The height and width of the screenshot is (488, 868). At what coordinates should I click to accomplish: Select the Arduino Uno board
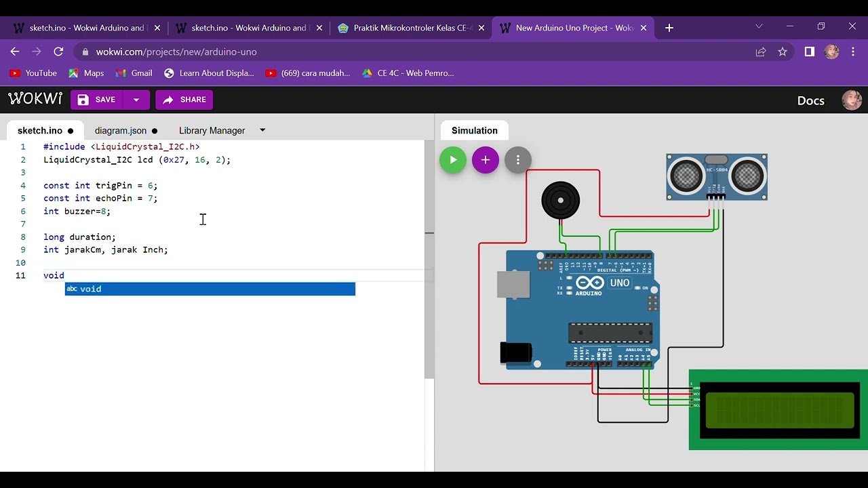click(583, 310)
